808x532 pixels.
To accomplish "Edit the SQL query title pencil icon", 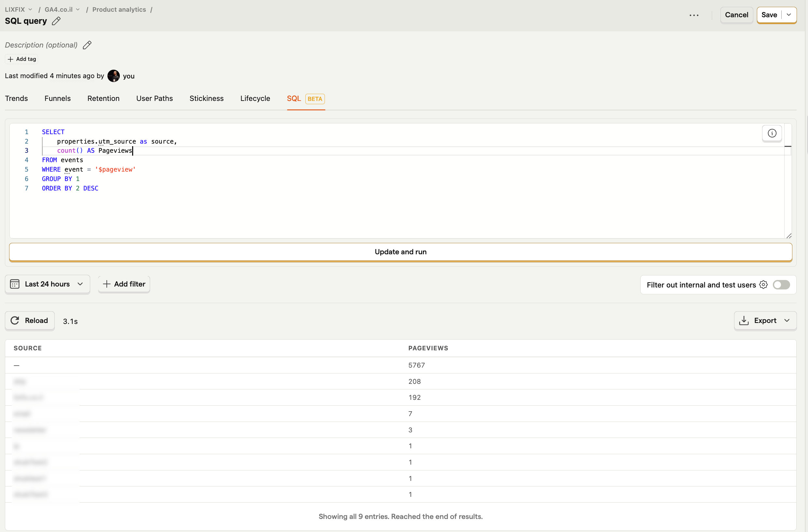I will 56,21.
